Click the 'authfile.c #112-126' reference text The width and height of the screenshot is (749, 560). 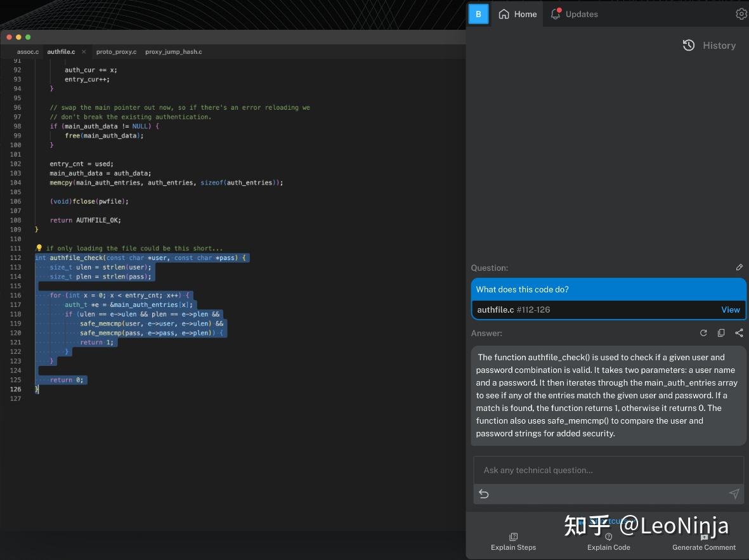click(514, 309)
